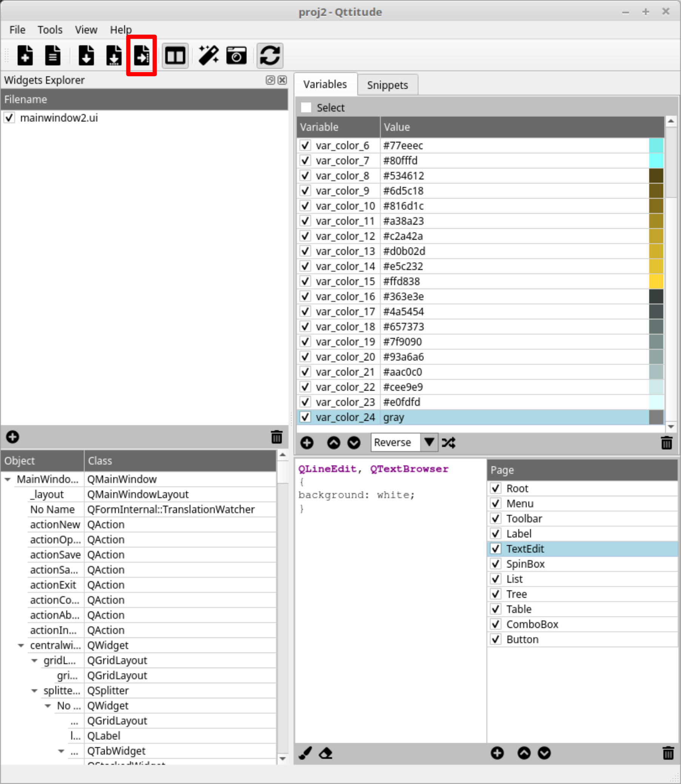Collapse the centralwidget tree node

21,646
